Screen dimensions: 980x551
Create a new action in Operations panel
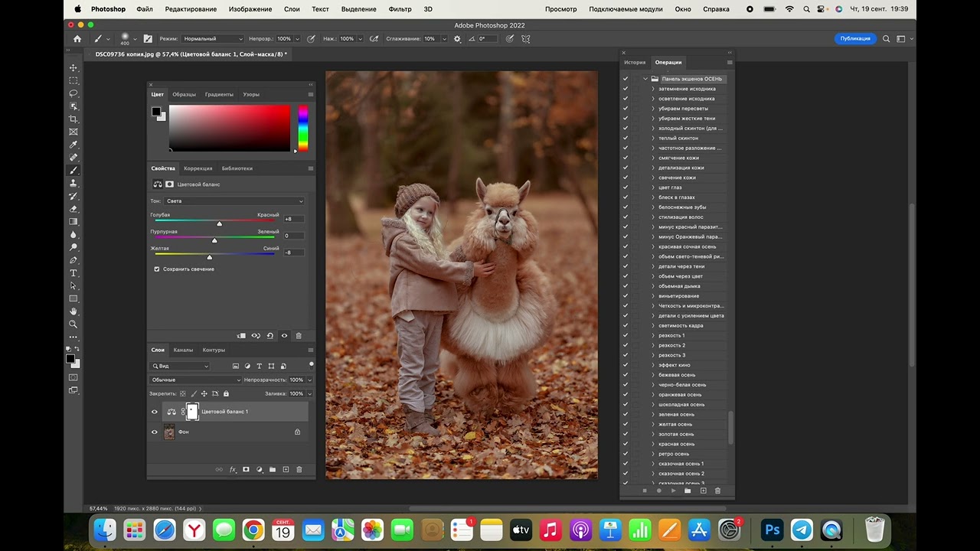pyautogui.click(x=703, y=491)
